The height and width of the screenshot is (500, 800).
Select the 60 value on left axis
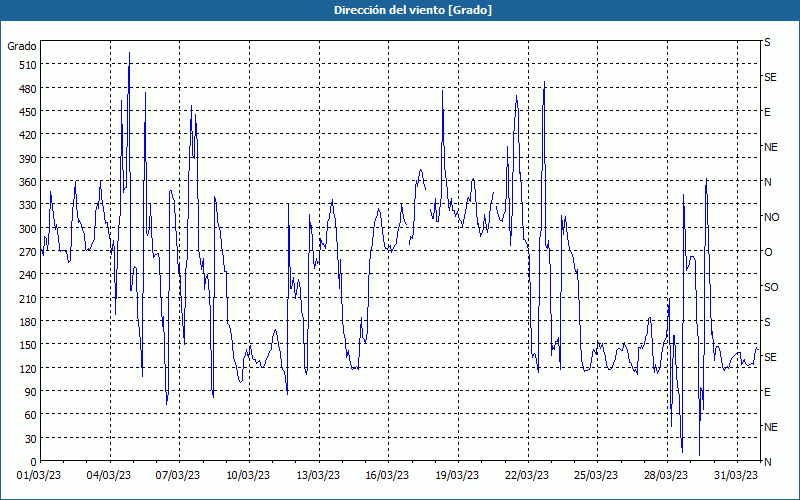30,415
